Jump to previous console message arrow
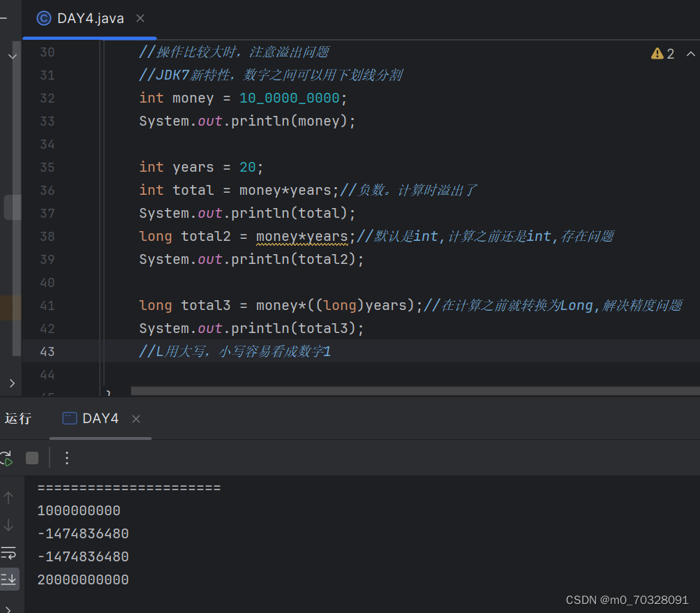Viewport: 700px width, 613px height. click(x=9, y=498)
